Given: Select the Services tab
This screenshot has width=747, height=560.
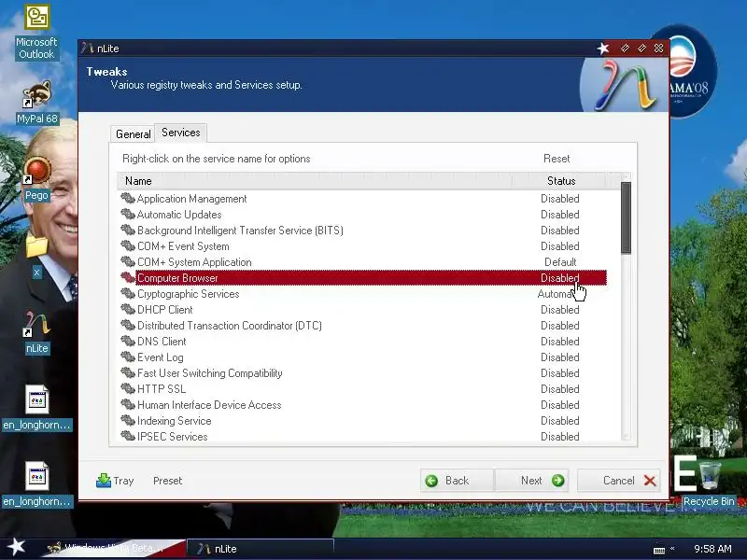Looking at the screenshot, I should 180,133.
